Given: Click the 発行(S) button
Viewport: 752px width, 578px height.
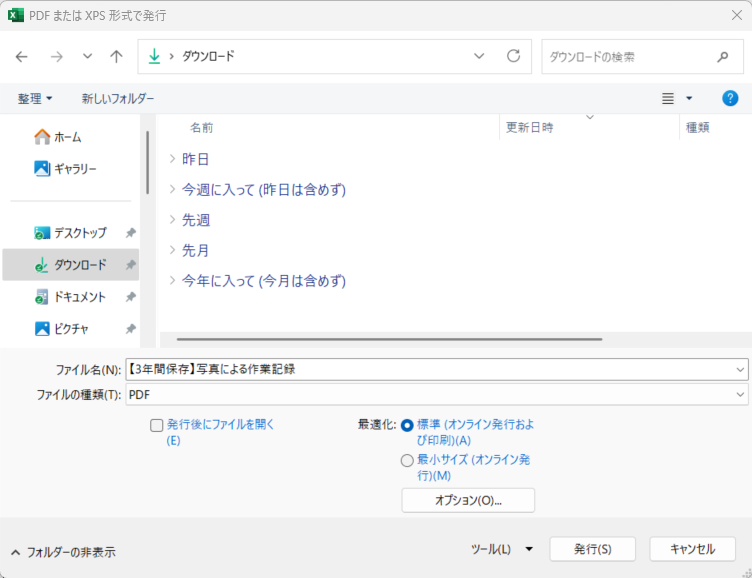Looking at the screenshot, I should [592, 549].
